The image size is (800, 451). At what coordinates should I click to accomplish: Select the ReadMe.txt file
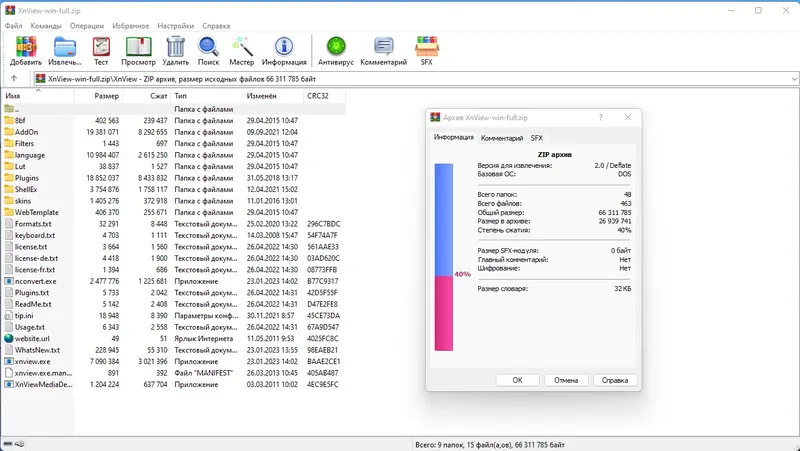pos(173,304)
